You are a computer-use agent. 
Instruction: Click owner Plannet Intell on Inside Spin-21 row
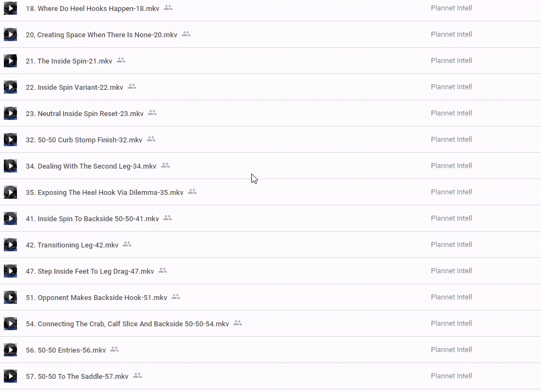pyautogui.click(x=451, y=61)
